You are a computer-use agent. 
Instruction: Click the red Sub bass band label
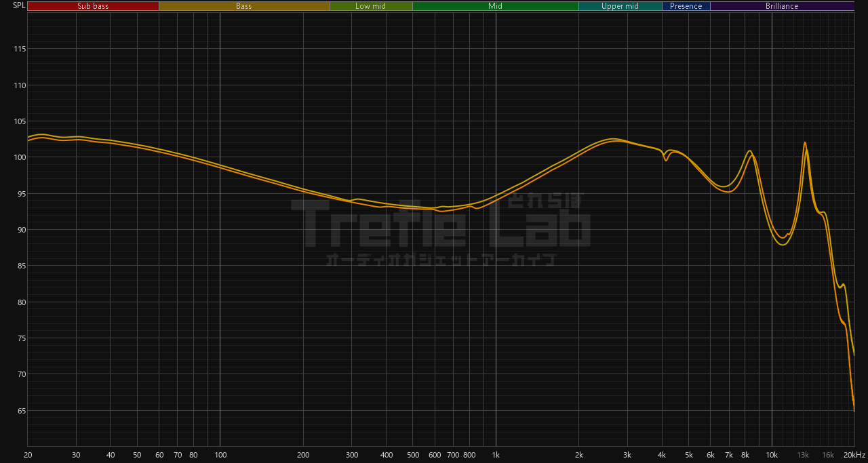(x=93, y=6)
